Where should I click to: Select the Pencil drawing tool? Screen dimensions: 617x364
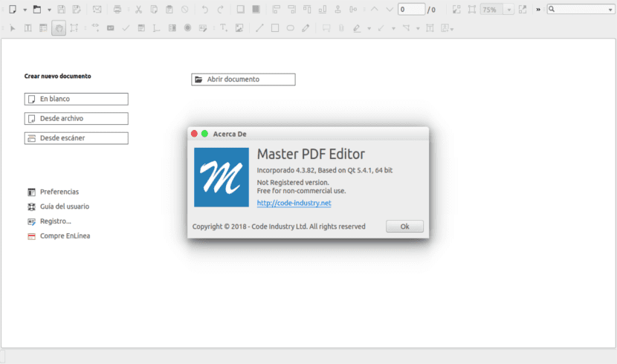(306, 28)
